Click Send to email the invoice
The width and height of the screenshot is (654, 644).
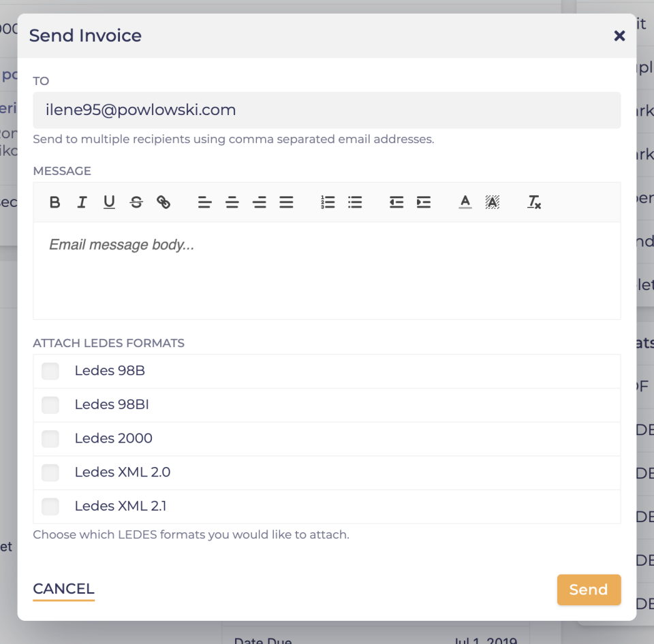point(589,590)
